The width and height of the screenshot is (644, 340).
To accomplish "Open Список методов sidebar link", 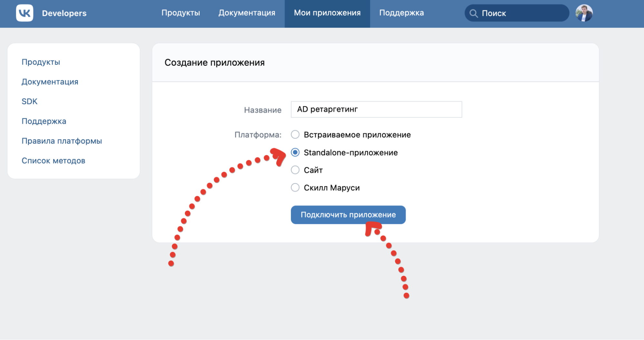I will 53,160.
